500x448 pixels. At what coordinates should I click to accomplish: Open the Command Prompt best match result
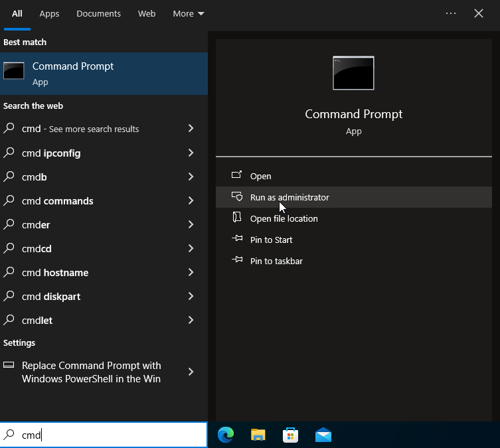[x=104, y=74]
